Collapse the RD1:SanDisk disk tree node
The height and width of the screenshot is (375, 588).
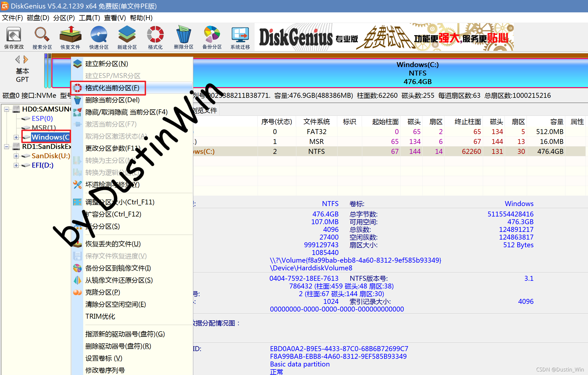pyautogui.click(x=7, y=147)
